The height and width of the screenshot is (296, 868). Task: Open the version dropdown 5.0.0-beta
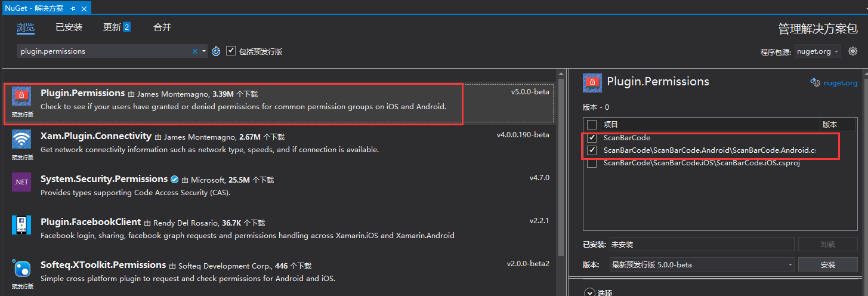tap(702, 264)
